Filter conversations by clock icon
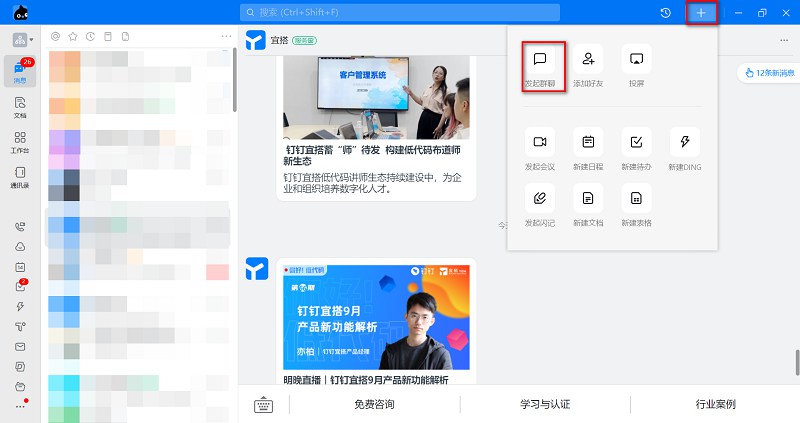 click(90, 36)
